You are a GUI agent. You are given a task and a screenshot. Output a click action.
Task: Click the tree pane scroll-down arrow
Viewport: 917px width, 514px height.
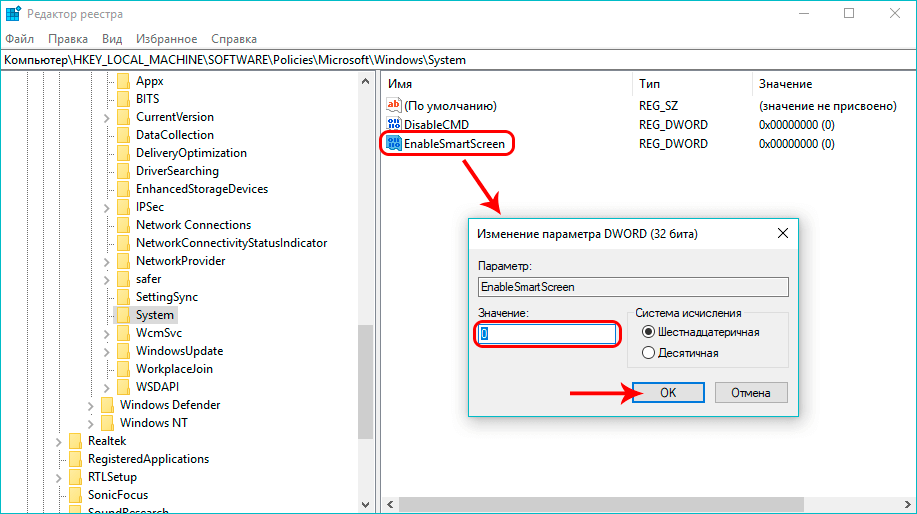(x=366, y=504)
